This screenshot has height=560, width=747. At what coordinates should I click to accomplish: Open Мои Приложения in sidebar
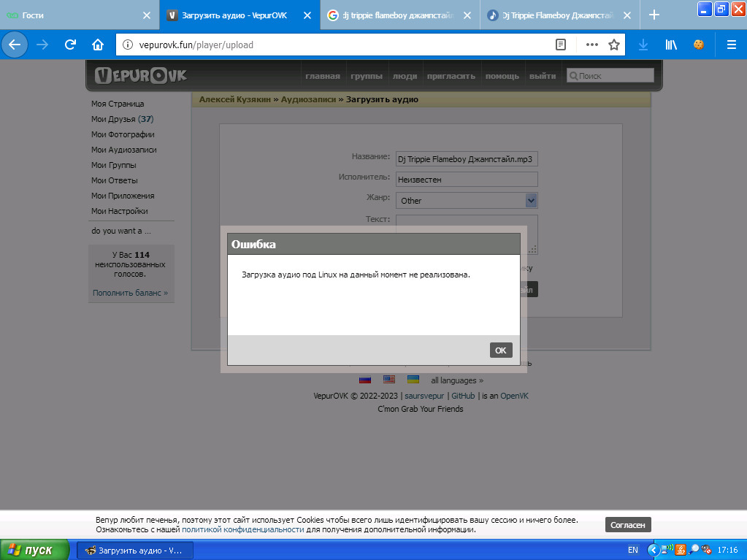click(x=123, y=196)
